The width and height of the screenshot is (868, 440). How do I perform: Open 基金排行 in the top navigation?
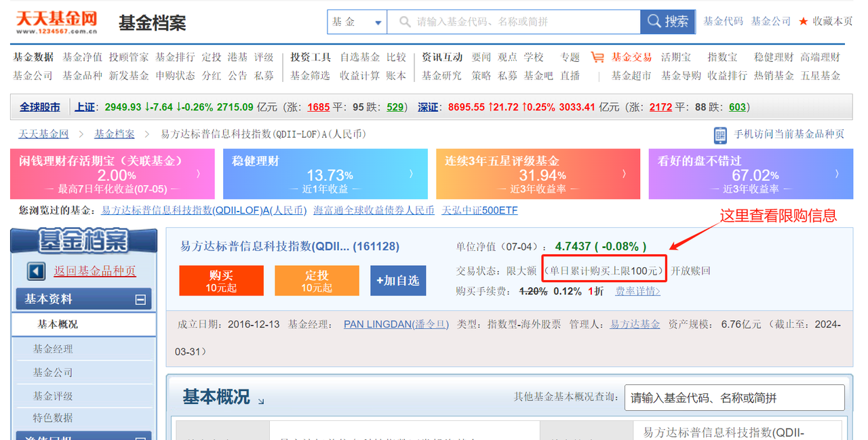[x=174, y=58]
